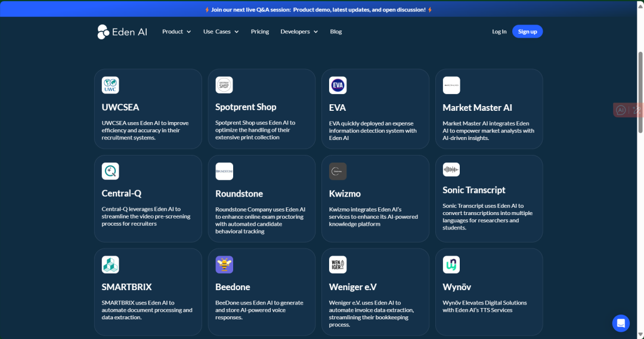Click the EVA expense detection description

(x=373, y=130)
